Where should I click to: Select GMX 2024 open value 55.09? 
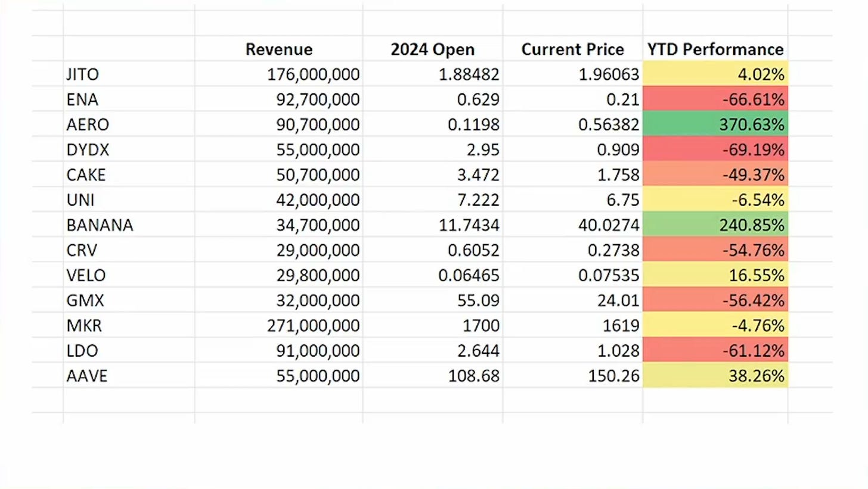[x=433, y=300]
